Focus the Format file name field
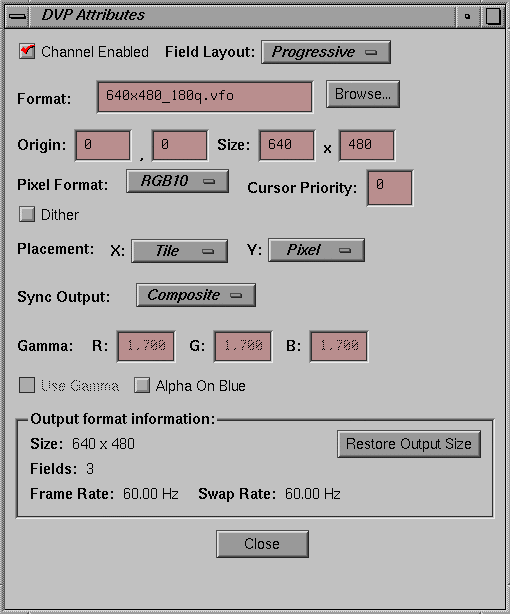The height and width of the screenshot is (614, 510). (x=205, y=97)
